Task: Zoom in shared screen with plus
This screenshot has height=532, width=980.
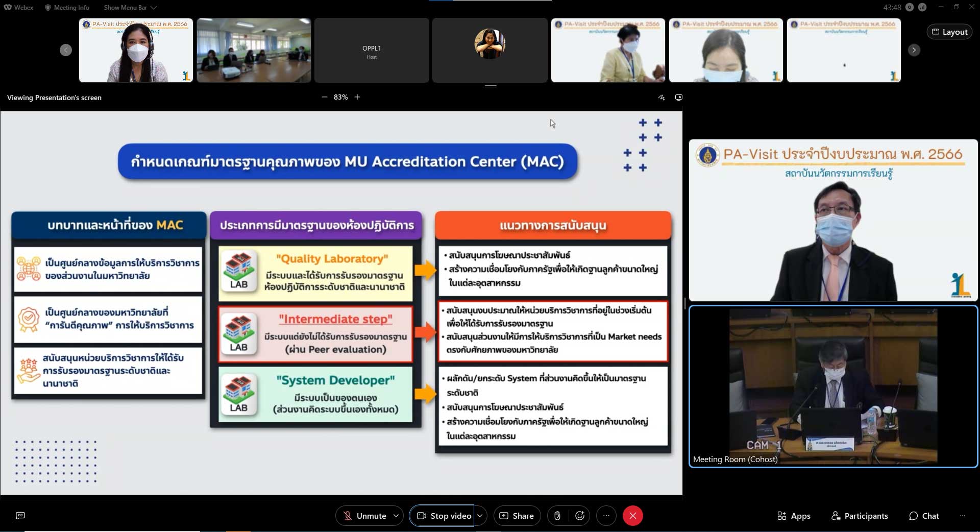Action: (x=357, y=97)
